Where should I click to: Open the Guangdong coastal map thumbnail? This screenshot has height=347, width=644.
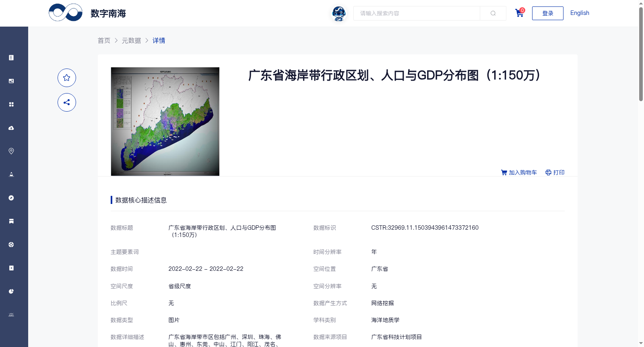(x=165, y=121)
